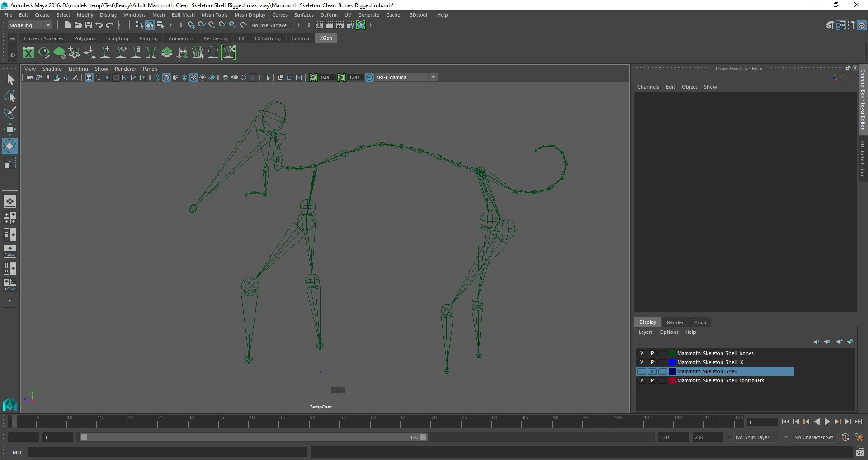Toggle playback P for Mammoth_Skeleton_Shell_IK layer
The width and height of the screenshot is (868, 460).
tap(652, 362)
